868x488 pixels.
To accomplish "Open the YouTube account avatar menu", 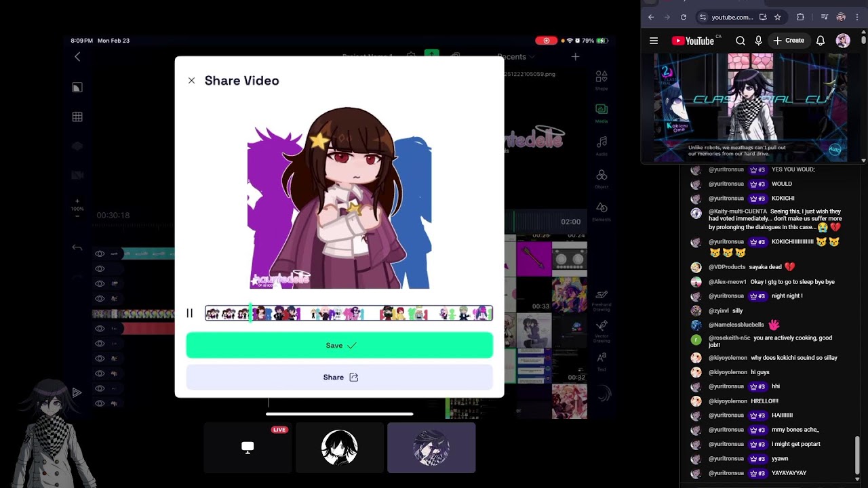I will click(843, 41).
